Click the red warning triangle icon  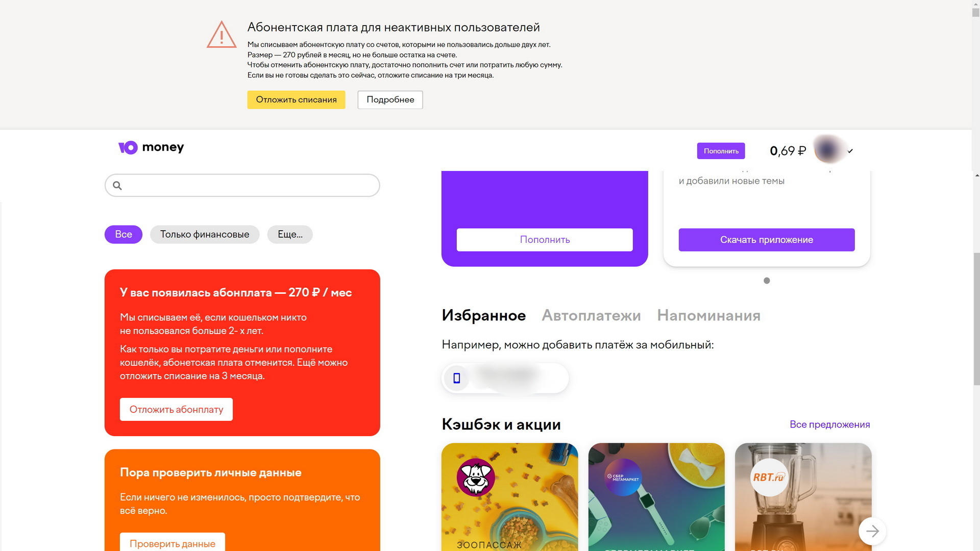click(x=222, y=34)
